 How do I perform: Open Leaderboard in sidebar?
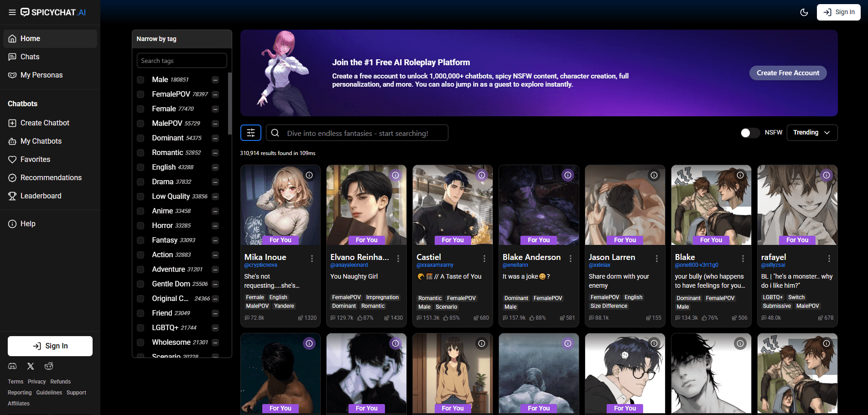[x=50, y=196]
